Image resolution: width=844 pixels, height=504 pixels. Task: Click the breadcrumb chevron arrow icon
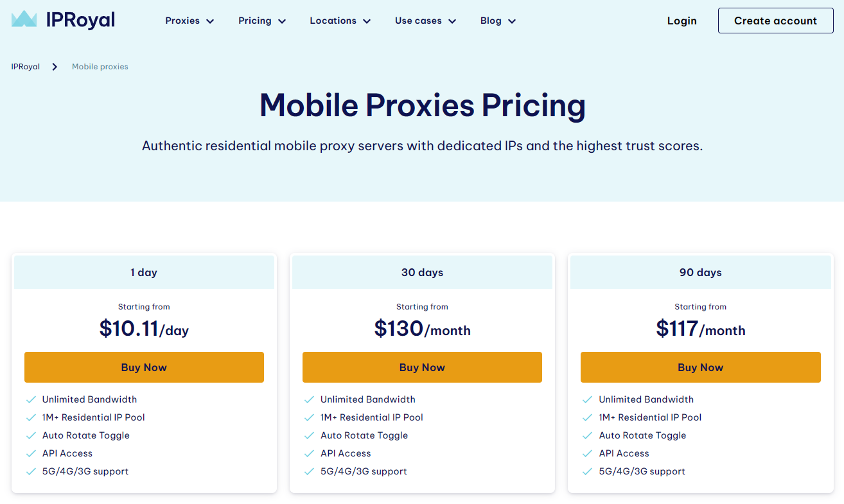(55, 67)
